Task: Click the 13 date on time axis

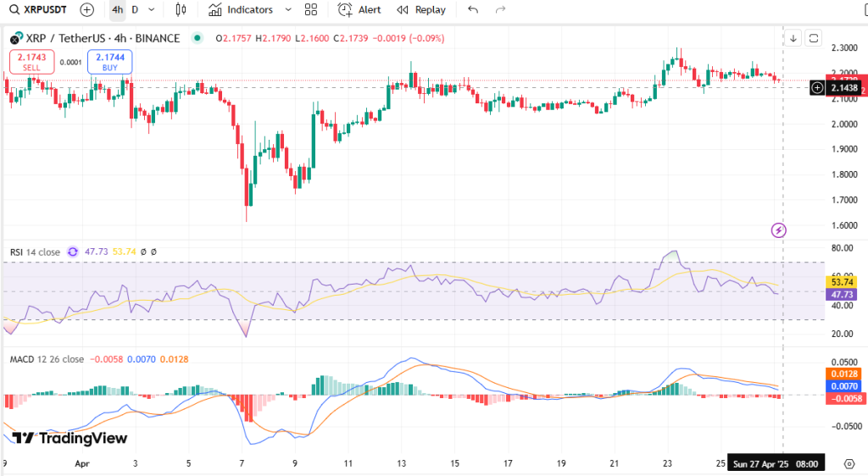Action: tap(401, 463)
